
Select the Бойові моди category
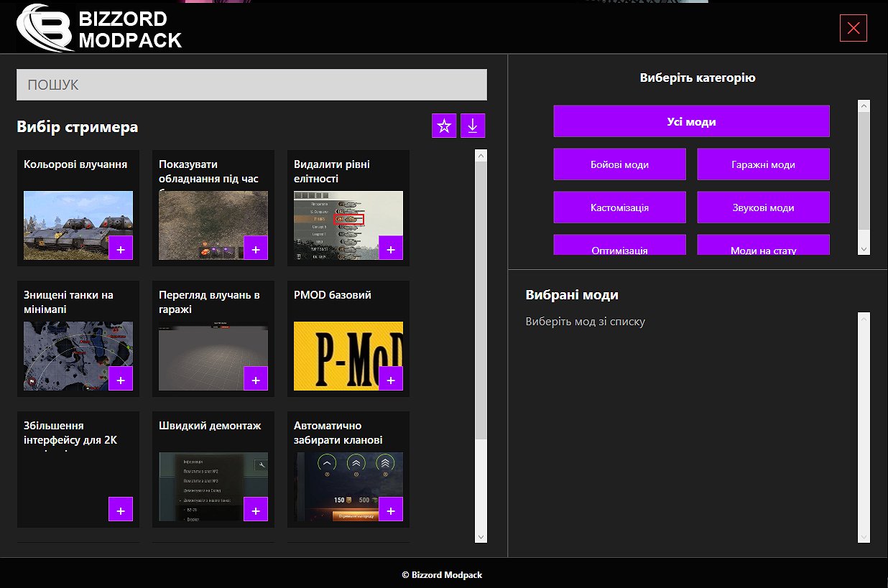click(x=619, y=164)
